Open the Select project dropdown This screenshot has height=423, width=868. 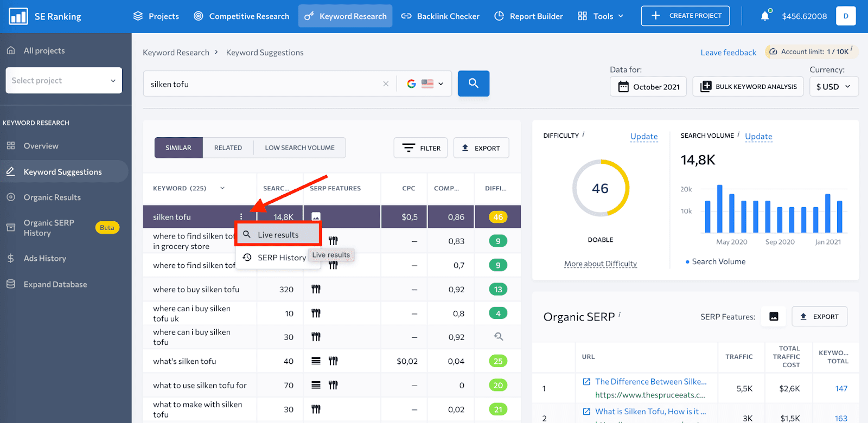coord(64,80)
